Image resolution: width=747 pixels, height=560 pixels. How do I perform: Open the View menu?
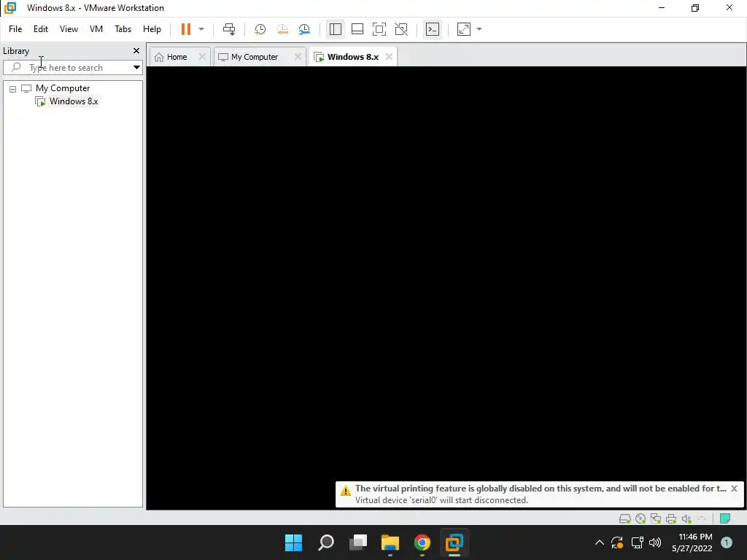coord(69,29)
